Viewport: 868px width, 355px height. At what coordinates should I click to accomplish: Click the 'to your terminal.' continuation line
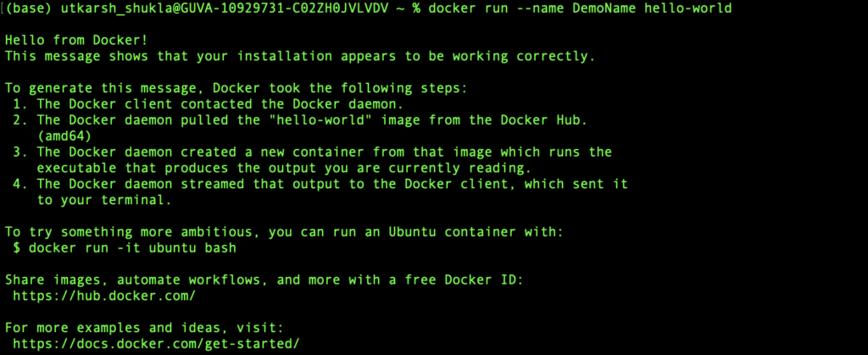click(104, 200)
